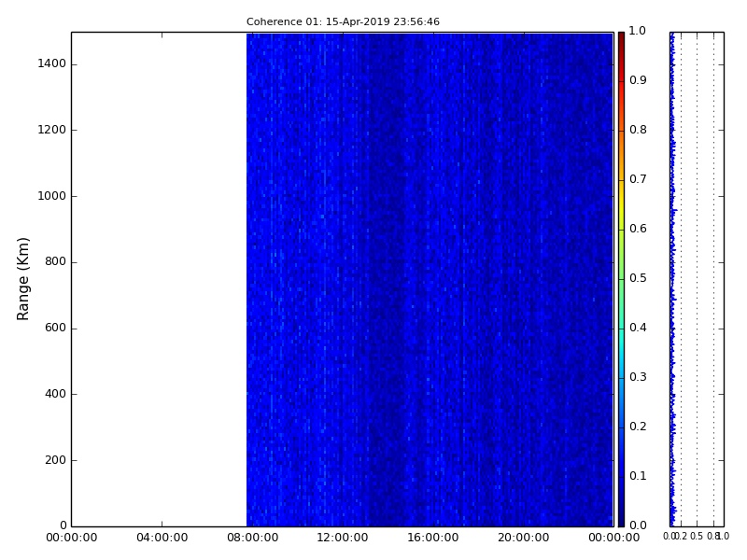The width and height of the screenshot is (747, 560).
Task: Click the yellow section of the colorbar
Action: 621,204
